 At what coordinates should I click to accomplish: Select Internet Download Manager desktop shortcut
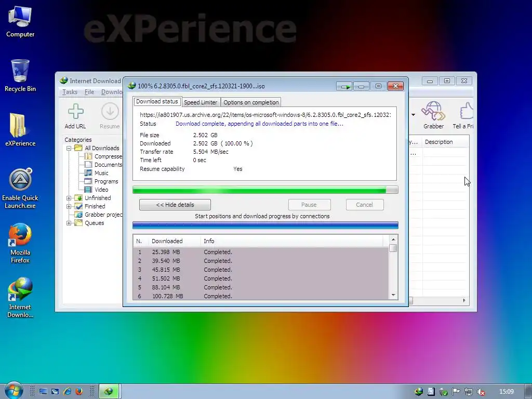click(20, 298)
